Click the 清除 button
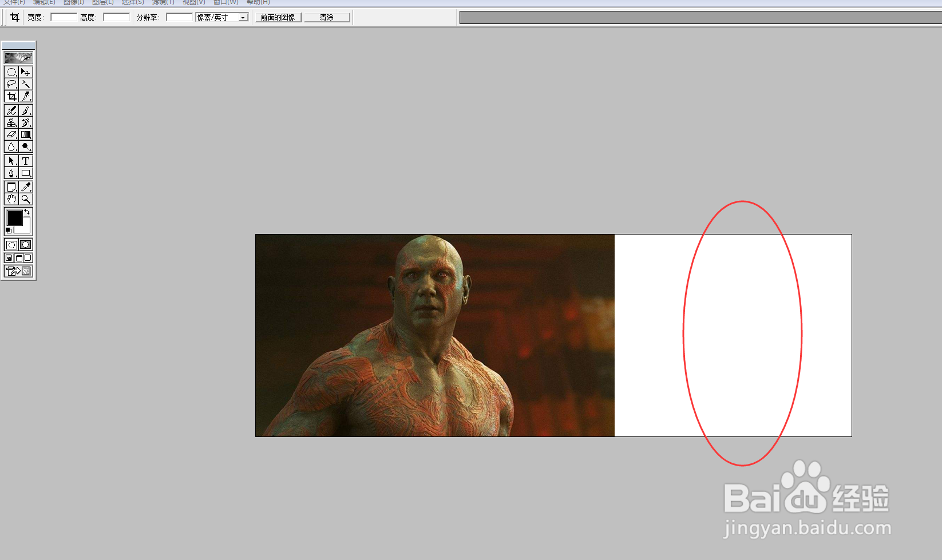The image size is (942, 560). click(327, 17)
